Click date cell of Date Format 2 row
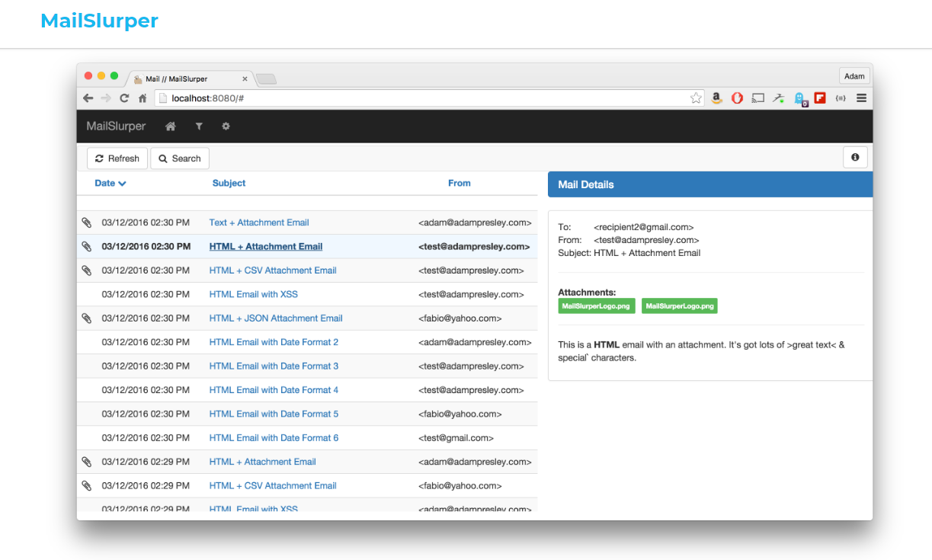Screen dimensions: 932x560 [x=146, y=342]
